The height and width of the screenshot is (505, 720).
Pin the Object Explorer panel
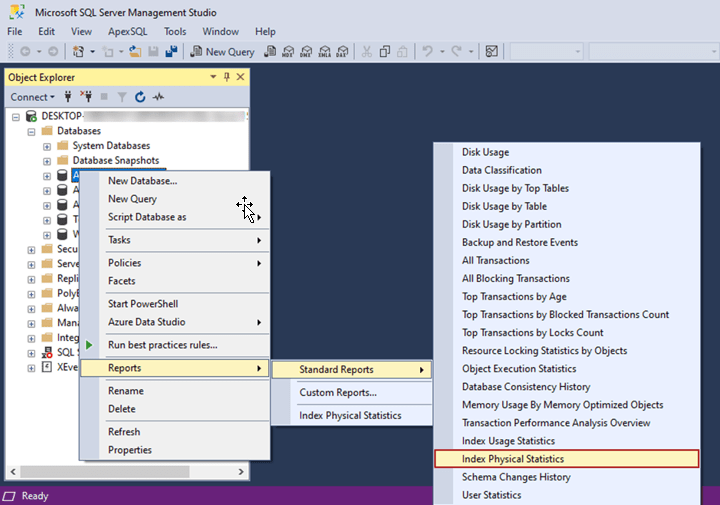(x=227, y=77)
